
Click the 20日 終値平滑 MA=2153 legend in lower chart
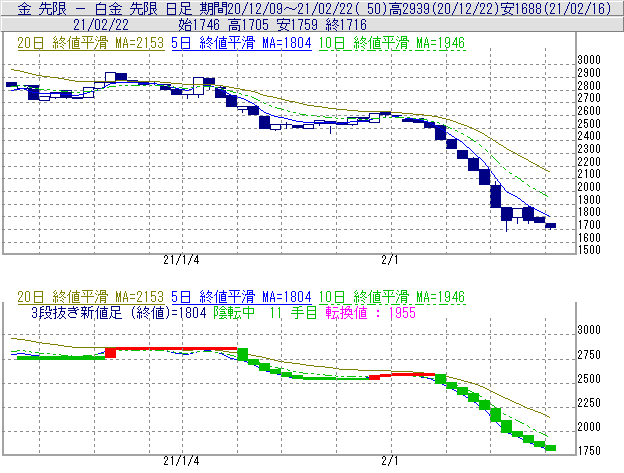91,297
